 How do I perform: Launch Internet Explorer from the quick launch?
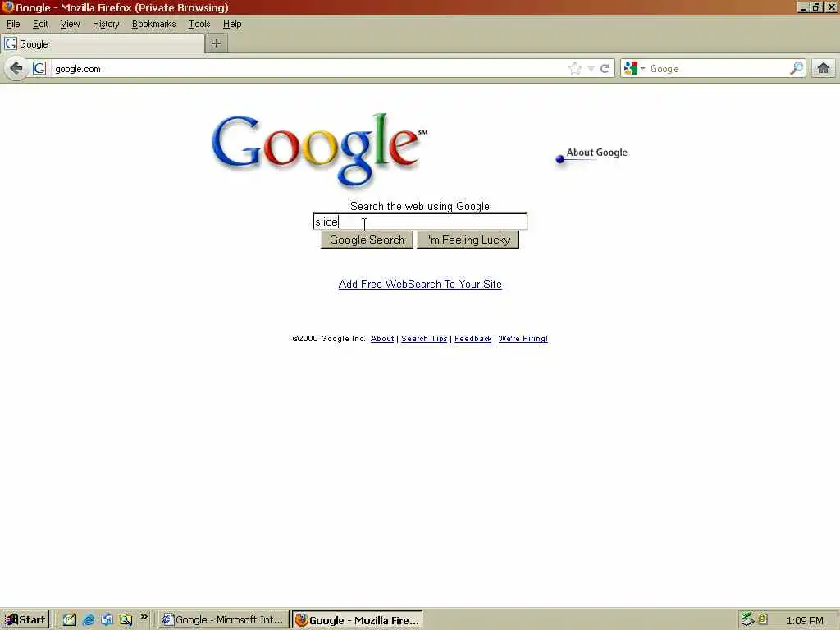coord(89,620)
